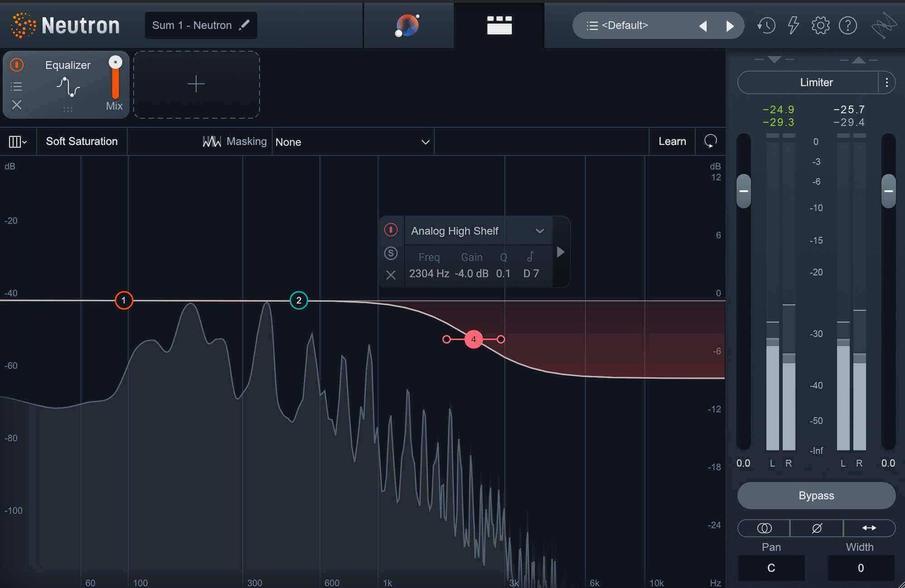Click the input gain slider handle

coord(744,191)
